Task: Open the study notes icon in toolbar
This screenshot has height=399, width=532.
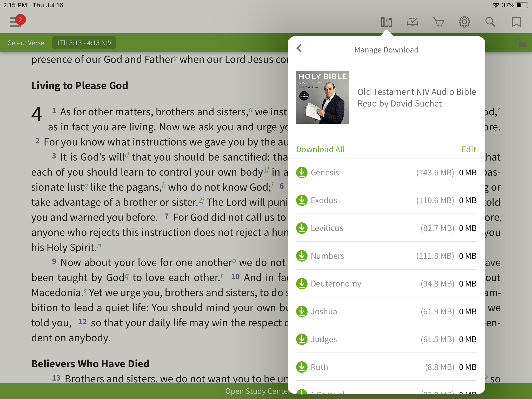Action: [x=412, y=22]
